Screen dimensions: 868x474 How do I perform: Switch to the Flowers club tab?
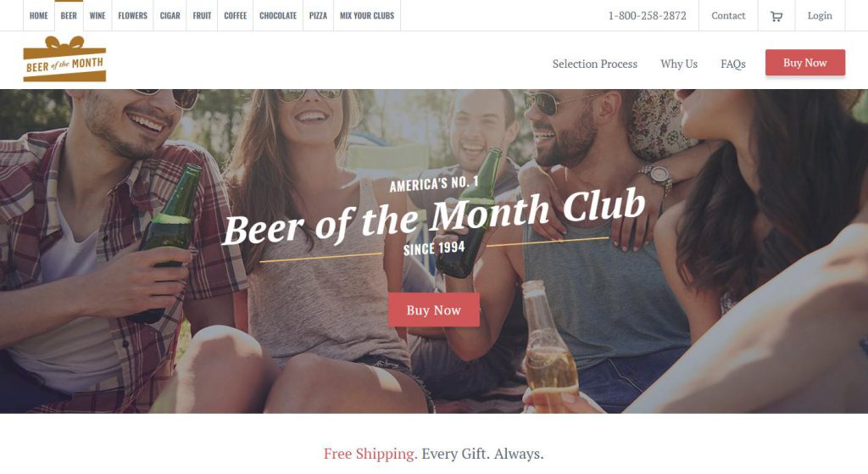point(133,15)
